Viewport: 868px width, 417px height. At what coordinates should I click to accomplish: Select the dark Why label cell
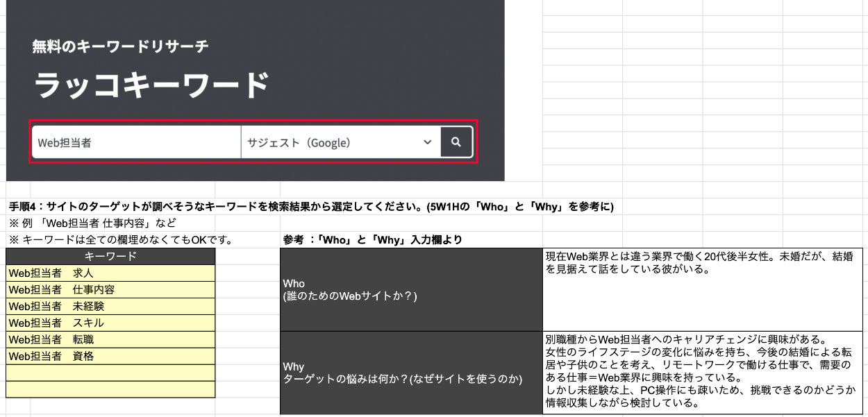pyautogui.click(x=411, y=373)
